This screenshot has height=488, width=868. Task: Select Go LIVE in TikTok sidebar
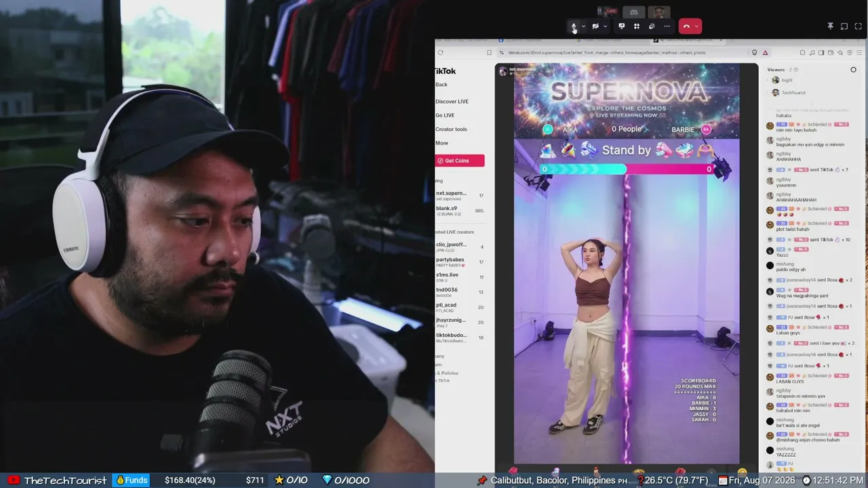point(446,115)
